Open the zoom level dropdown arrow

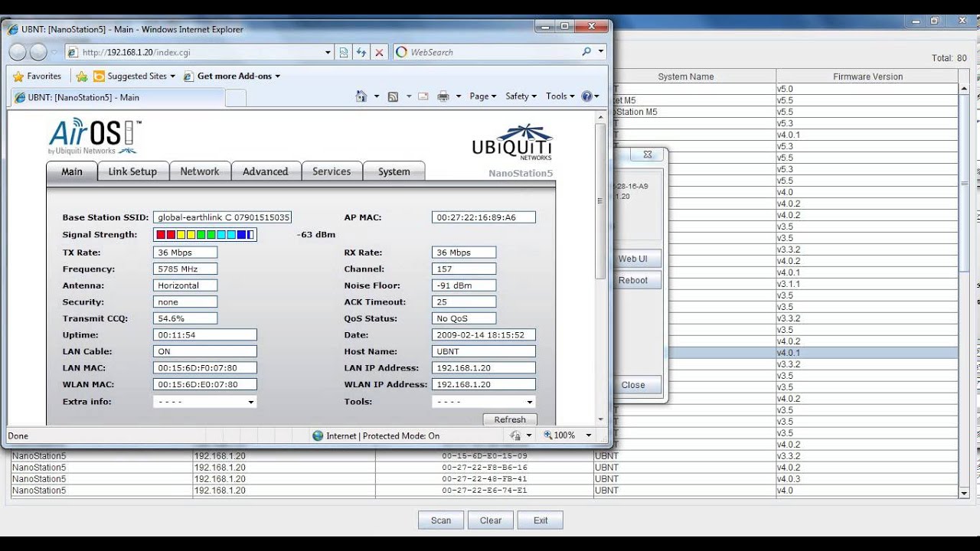589,435
